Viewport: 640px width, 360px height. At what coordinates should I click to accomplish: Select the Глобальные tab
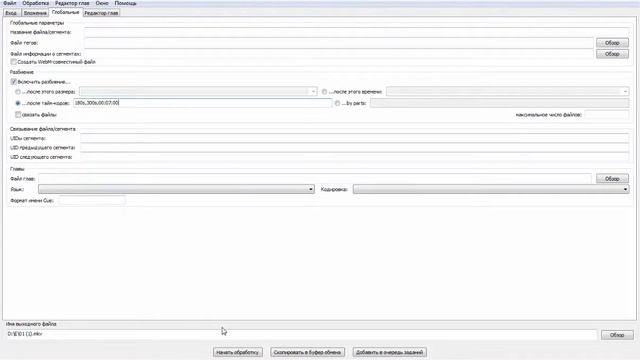click(x=65, y=13)
